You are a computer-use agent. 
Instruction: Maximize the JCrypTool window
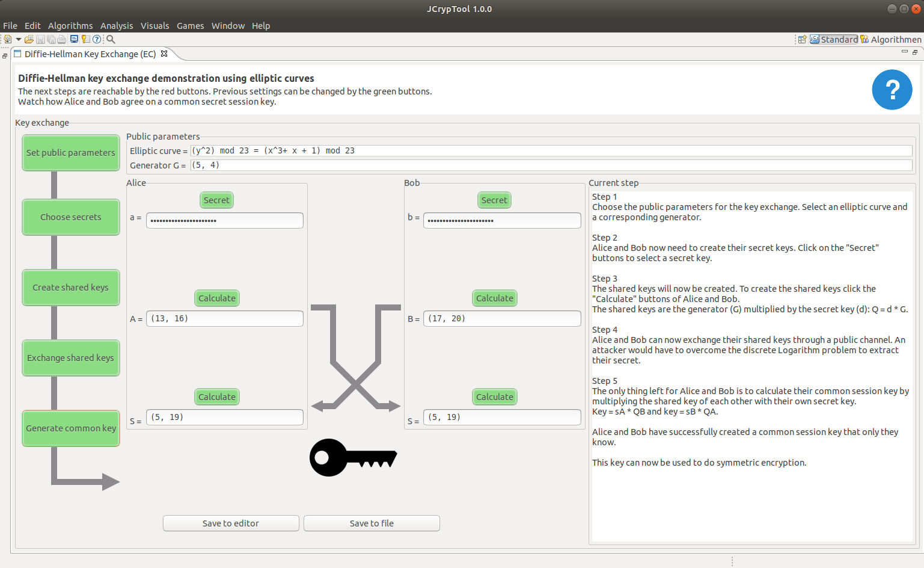coord(904,8)
